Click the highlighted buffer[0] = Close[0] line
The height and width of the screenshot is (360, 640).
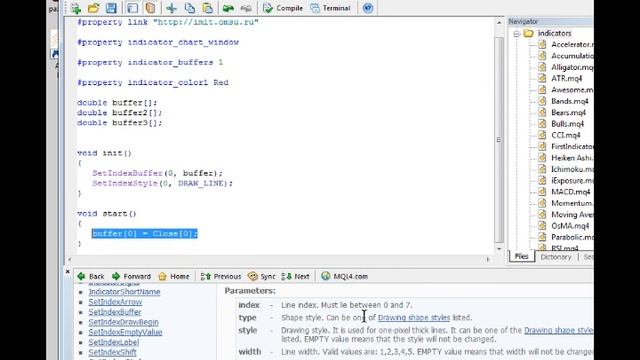click(x=144, y=233)
